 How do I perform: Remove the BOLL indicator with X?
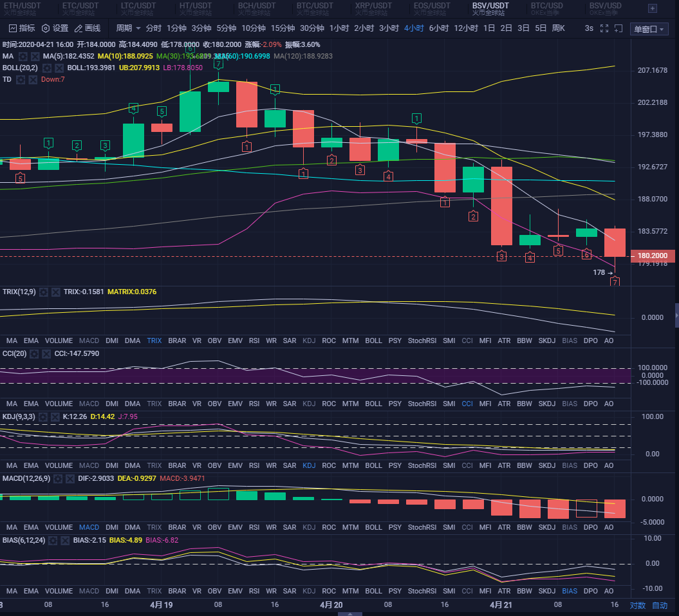click(59, 68)
